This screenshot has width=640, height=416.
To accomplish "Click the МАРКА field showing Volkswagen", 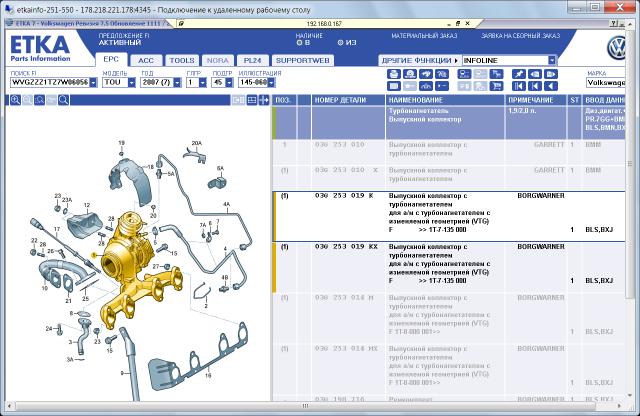I will pyautogui.click(x=606, y=82).
